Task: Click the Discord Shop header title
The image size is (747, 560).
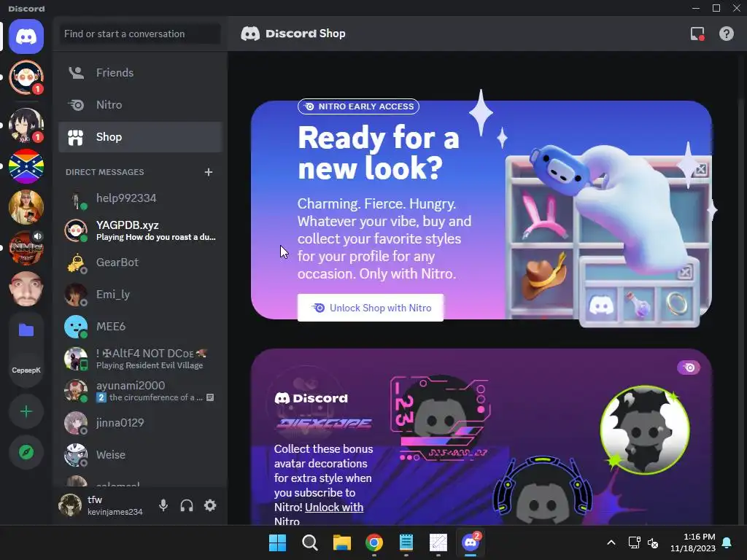Action: click(306, 34)
